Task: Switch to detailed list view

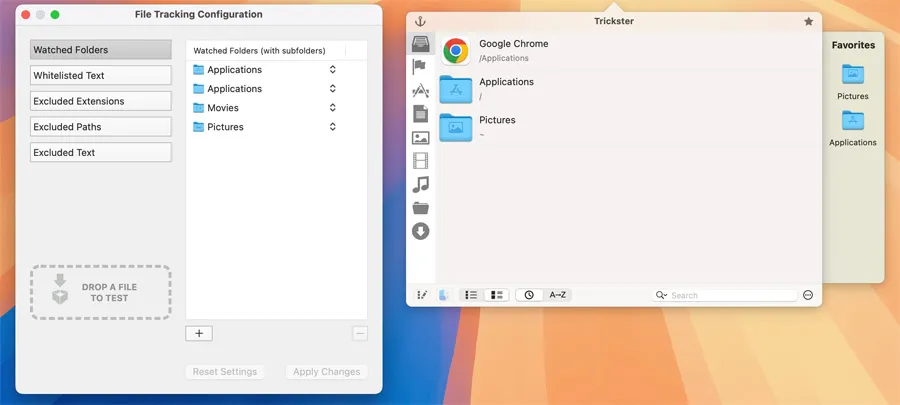Action: click(x=496, y=295)
